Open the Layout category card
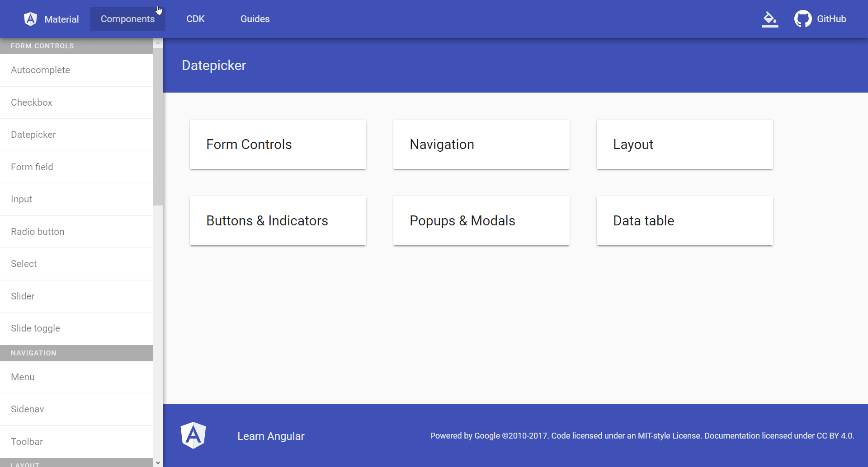The height and width of the screenshot is (467, 868). (684, 145)
